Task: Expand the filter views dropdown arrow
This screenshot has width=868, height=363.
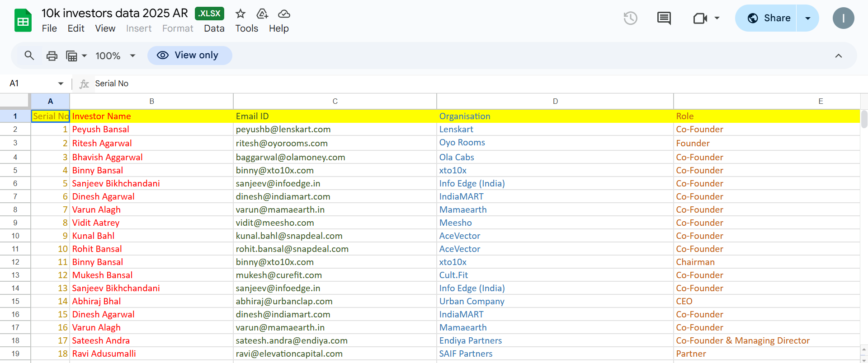Action: [84, 56]
